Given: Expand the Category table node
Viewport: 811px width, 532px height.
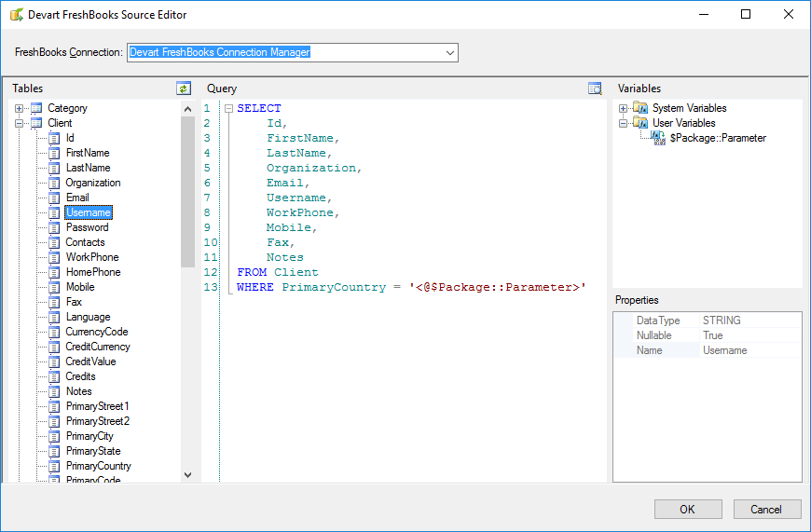Looking at the screenshot, I should click(x=19, y=108).
